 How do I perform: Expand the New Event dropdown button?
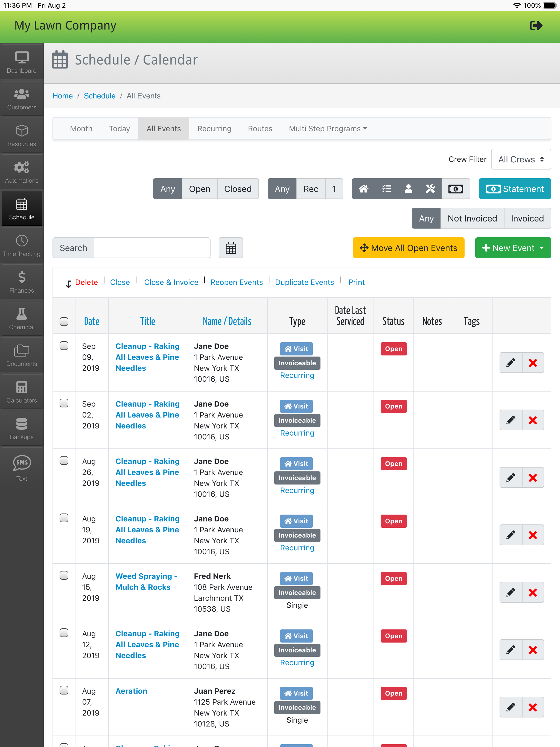coord(513,248)
